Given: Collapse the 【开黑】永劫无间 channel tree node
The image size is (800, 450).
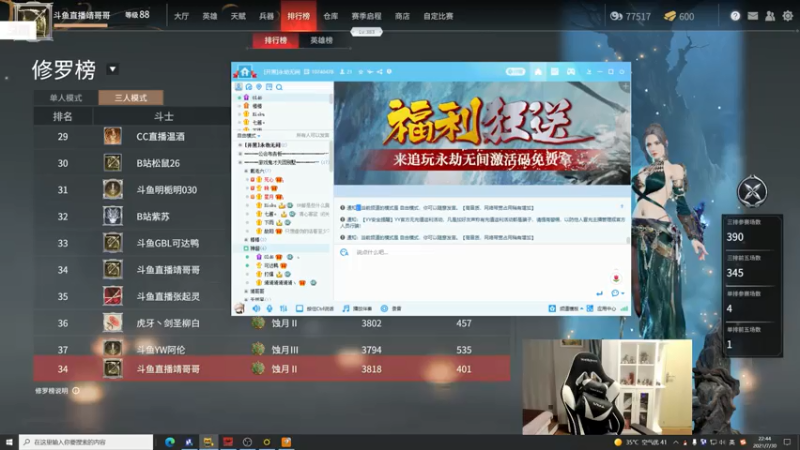Looking at the screenshot, I should (240, 145).
